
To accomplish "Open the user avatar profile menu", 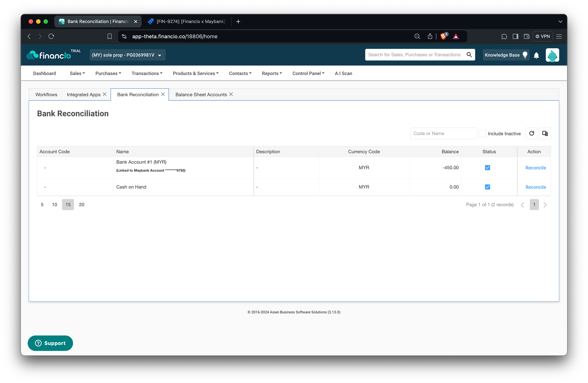I will pos(552,55).
